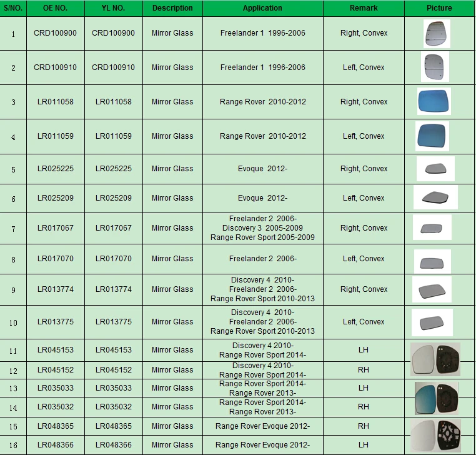
Task: Click 'Mirror Glass' description in row 14
Action: click(x=172, y=407)
